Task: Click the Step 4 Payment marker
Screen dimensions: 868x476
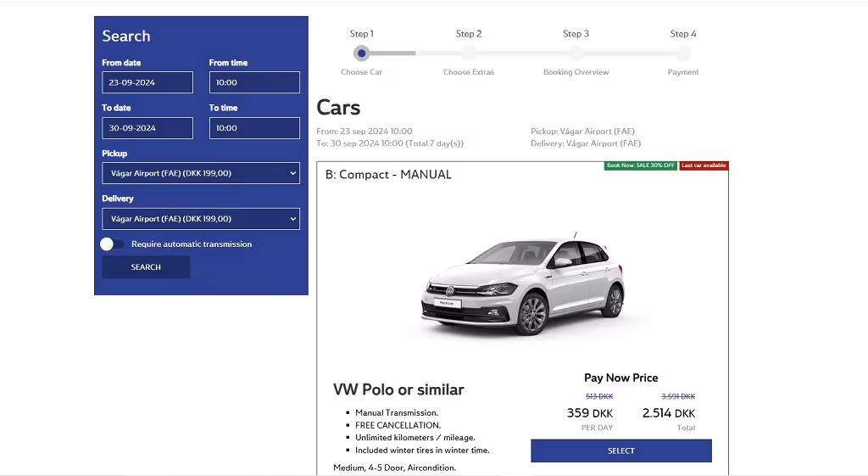Action: pyautogui.click(x=683, y=53)
